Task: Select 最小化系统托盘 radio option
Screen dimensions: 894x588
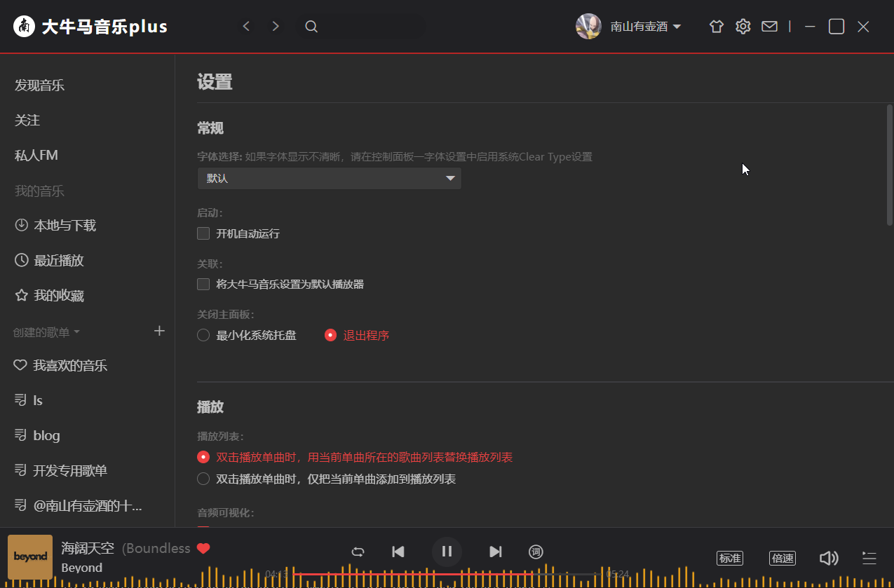Action: 203,335
